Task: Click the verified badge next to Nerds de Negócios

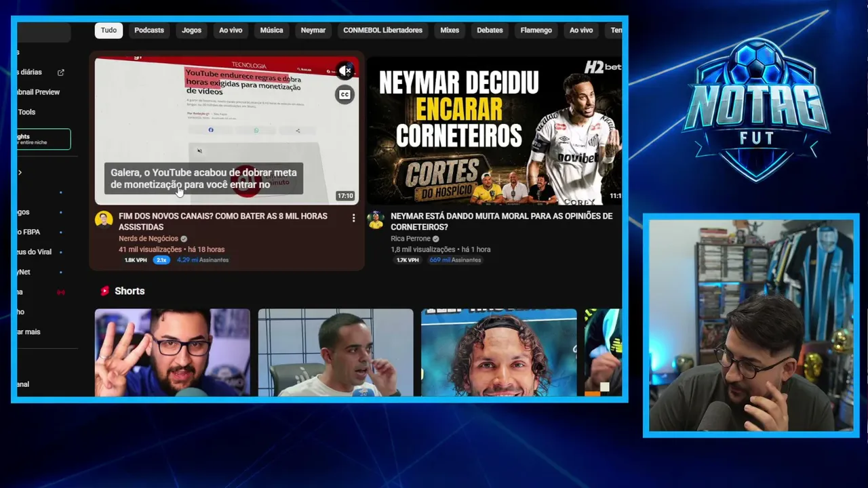Action: click(x=184, y=239)
